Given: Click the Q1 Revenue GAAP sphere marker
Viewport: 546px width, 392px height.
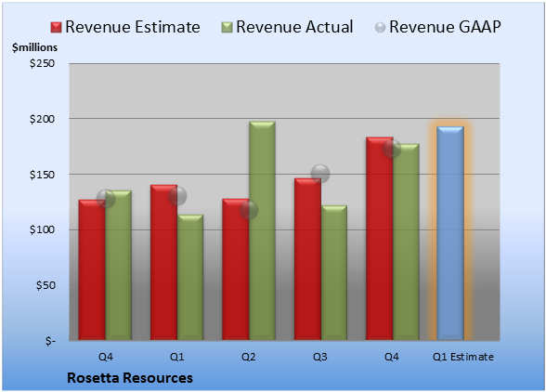Looking at the screenshot, I should click(x=177, y=196).
